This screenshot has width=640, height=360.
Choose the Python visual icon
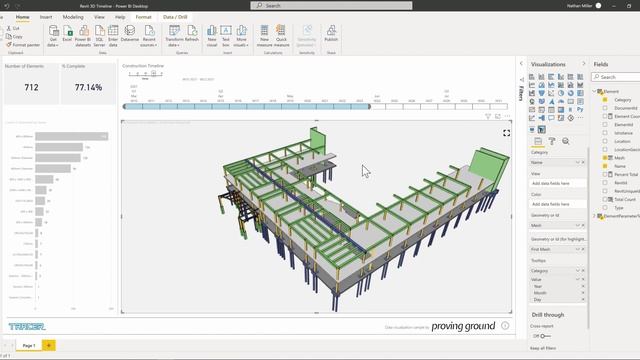[x=580, y=109]
